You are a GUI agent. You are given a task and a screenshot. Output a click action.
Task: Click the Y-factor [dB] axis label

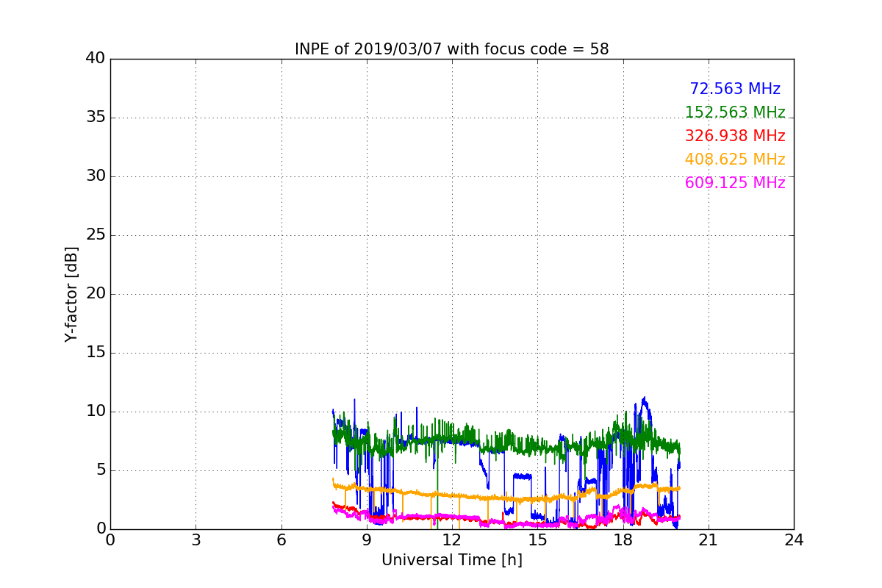(x=71, y=294)
